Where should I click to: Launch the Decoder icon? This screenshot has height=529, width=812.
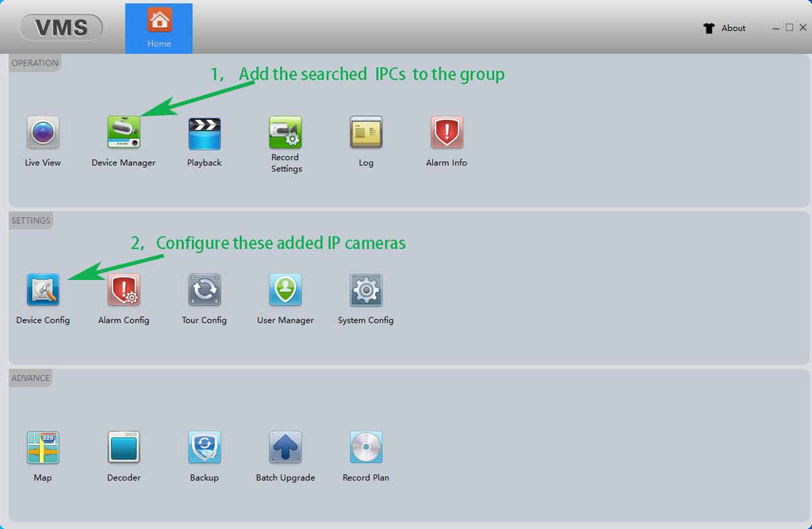[124, 447]
